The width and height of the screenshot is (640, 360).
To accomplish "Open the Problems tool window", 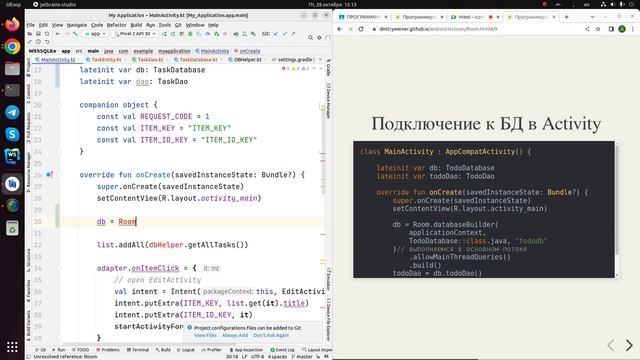I will pos(108,350).
